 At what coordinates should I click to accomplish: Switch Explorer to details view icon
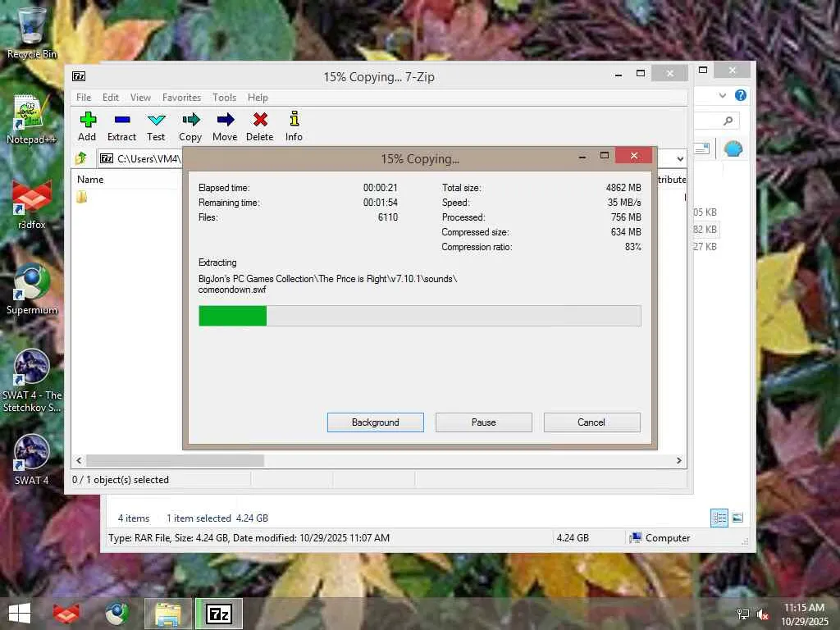pyautogui.click(x=719, y=518)
